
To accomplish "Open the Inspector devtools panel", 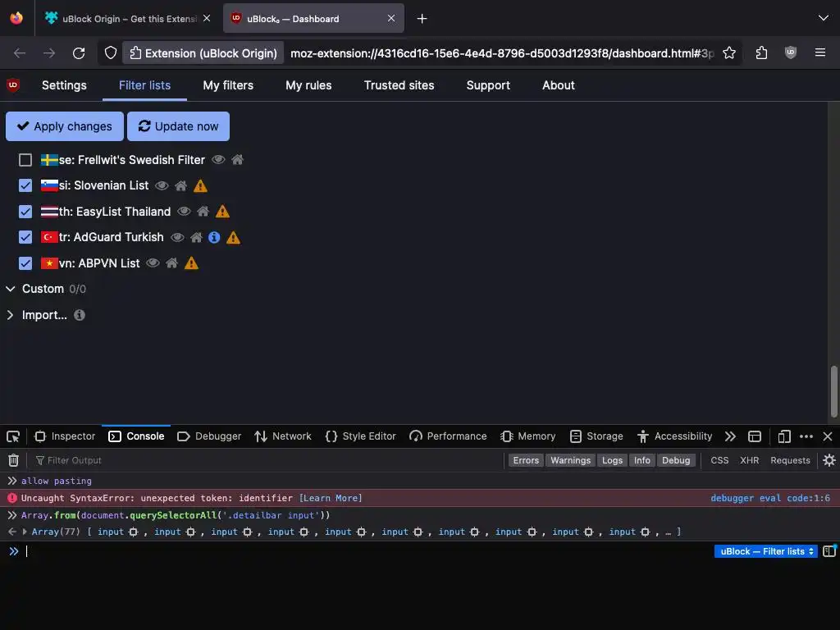I will pos(65,436).
